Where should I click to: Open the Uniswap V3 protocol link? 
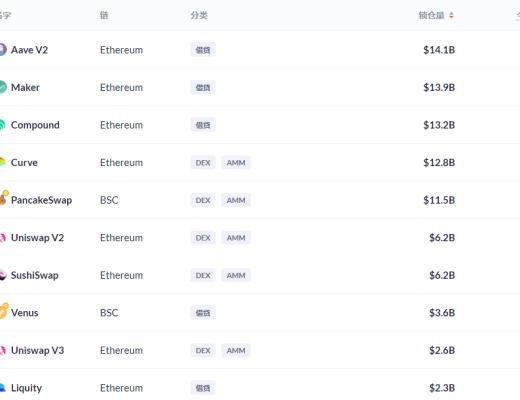click(x=37, y=350)
